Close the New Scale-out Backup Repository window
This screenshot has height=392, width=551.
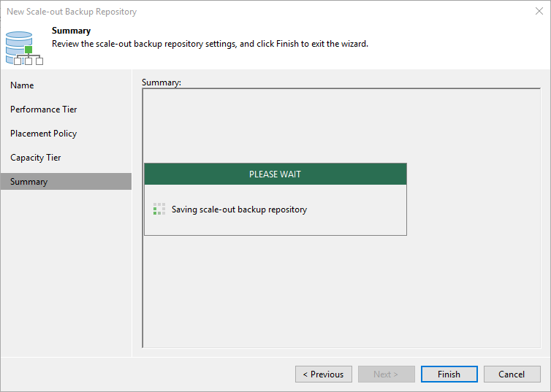539,12
